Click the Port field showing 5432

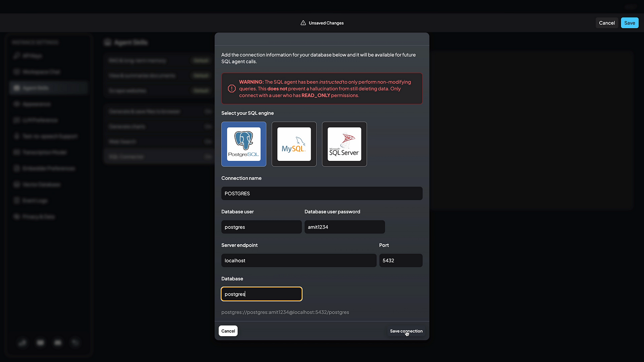[400, 261]
